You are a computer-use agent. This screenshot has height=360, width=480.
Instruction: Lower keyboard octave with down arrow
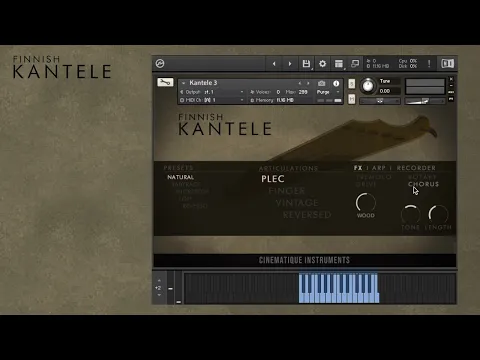tap(159, 295)
